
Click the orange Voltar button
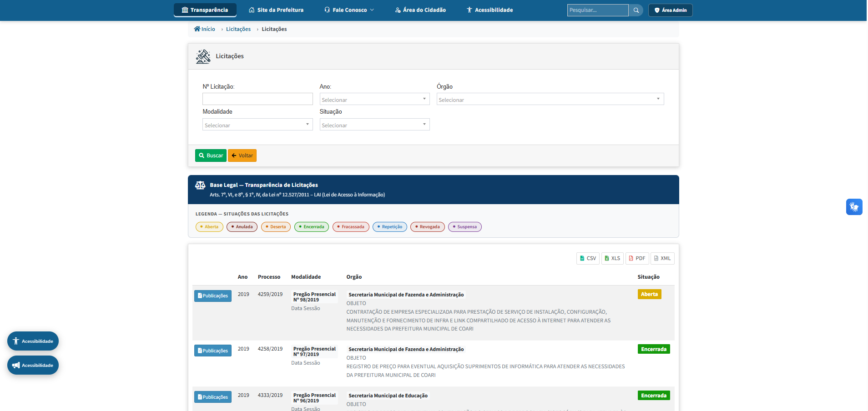point(242,155)
